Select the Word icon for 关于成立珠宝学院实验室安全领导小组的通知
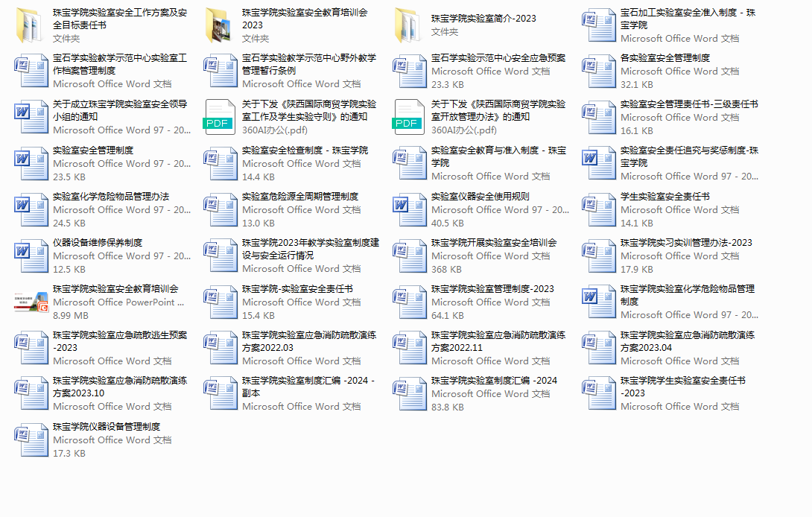The width and height of the screenshot is (812, 517). pyautogui.click(x=31, y=117)
